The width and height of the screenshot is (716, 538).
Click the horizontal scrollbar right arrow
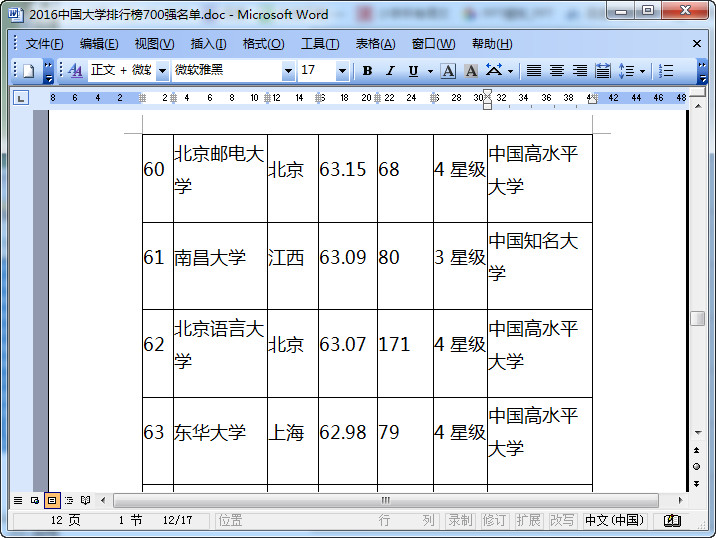[x=680, y=501]
